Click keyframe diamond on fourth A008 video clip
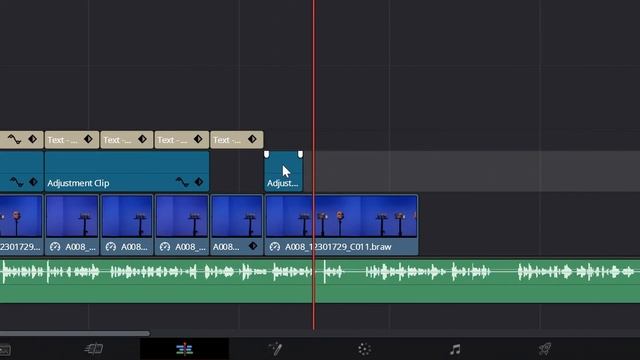This screenshot has height=360, width=640. point(253,246)
